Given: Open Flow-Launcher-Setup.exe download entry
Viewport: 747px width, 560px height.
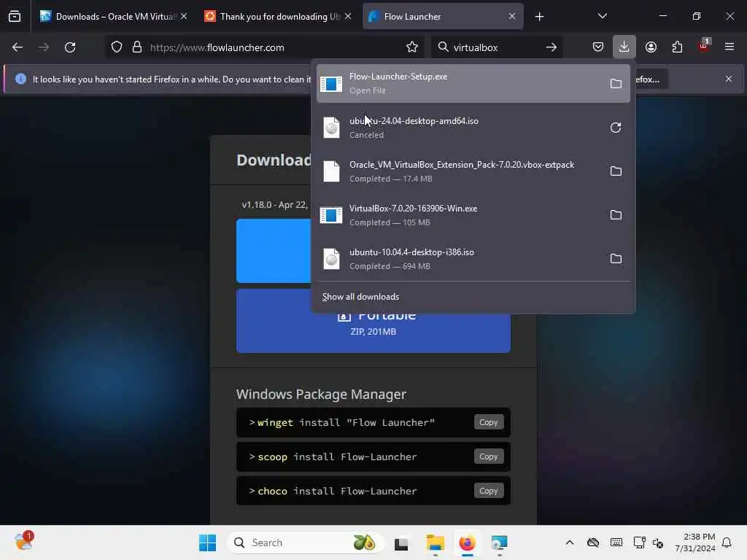Looking at the screenshot, I should [x=473, y=84].
